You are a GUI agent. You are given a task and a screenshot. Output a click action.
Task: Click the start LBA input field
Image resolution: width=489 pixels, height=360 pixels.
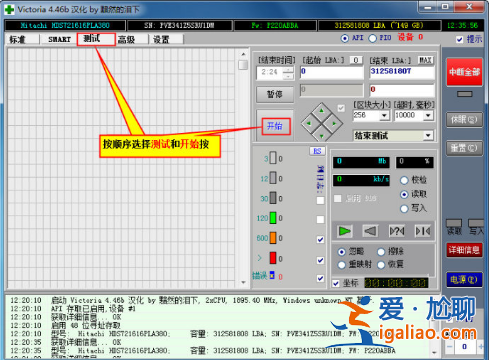point(332,72)
